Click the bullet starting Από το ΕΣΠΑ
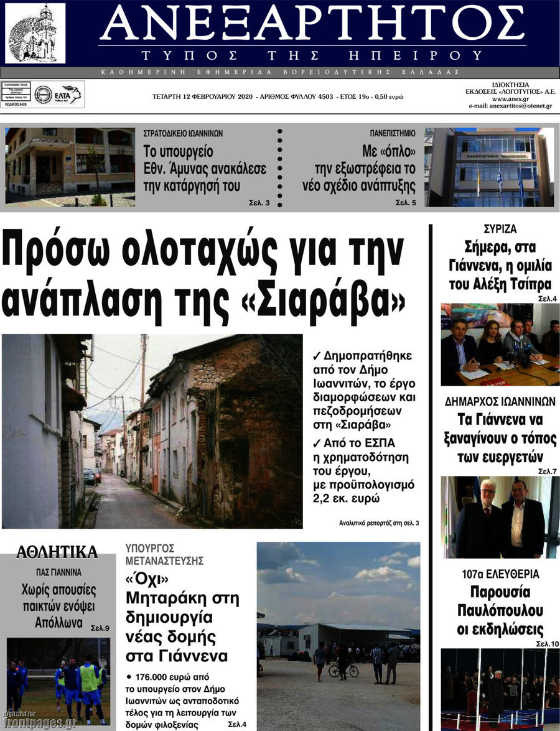 click(363, 470)
